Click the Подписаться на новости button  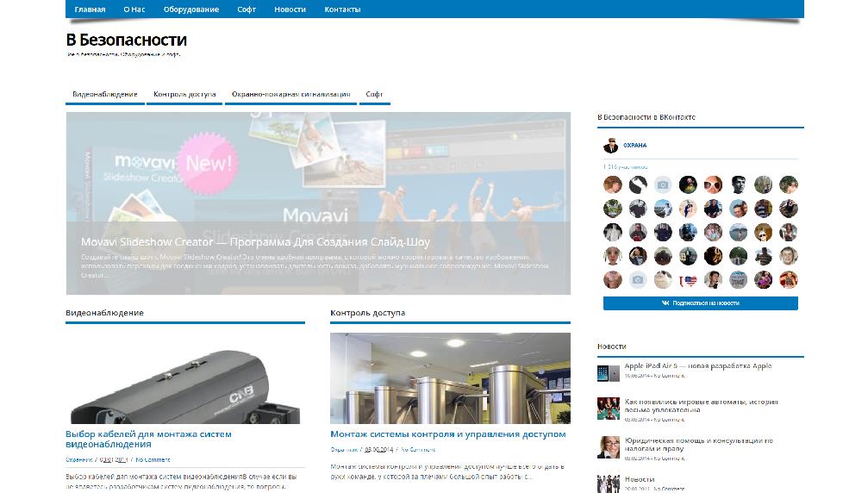[x=700, y=303]
